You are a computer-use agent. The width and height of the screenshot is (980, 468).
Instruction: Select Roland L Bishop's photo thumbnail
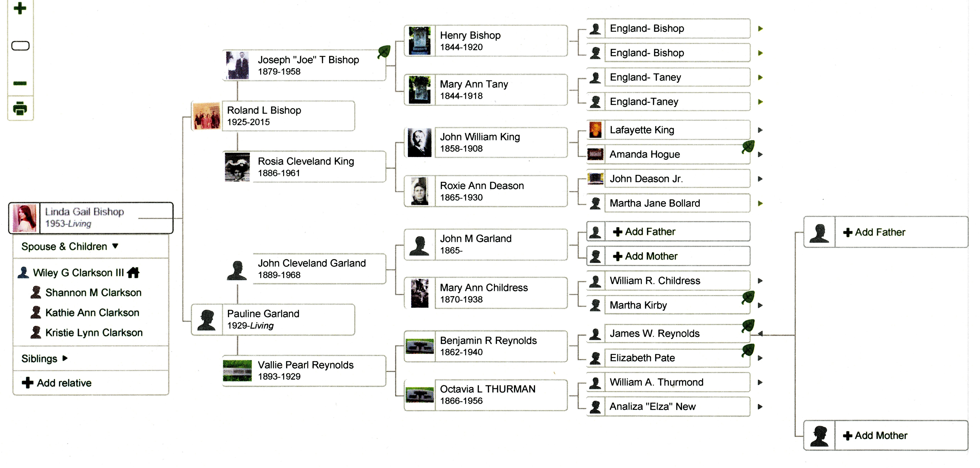pyautogui.click(x=206, y=116)
